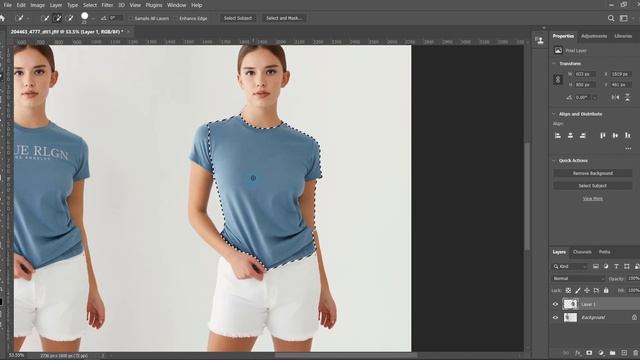Enable the Sample All Layers checkbox
This screenshot has height=360, width=640.
pyautogui.click(x=131, y=18)
